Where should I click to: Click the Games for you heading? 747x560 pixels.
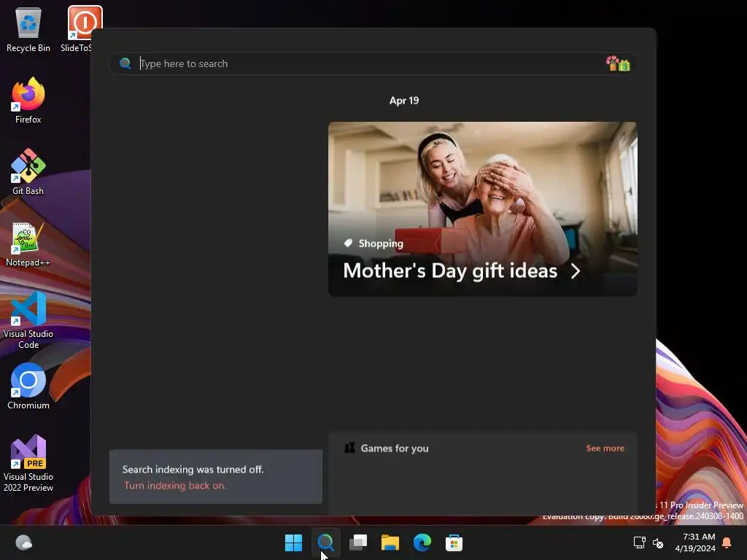click(395, 448)
